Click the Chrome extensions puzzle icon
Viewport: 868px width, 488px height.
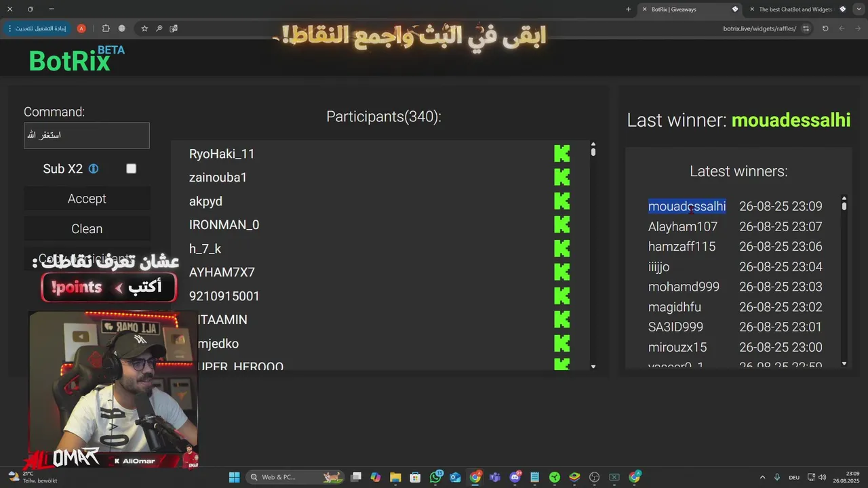coord(106,28)
